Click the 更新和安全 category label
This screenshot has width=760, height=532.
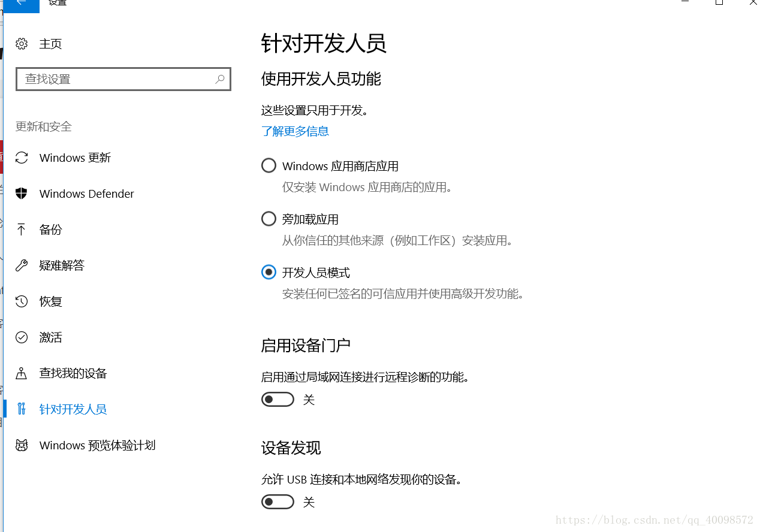(44, 126)
